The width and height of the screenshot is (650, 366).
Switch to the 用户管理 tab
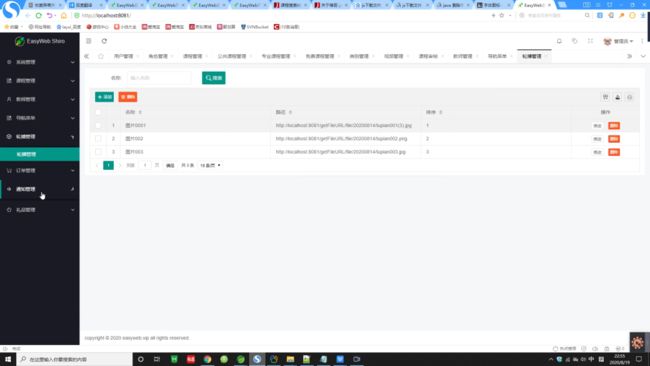point(124,56)
